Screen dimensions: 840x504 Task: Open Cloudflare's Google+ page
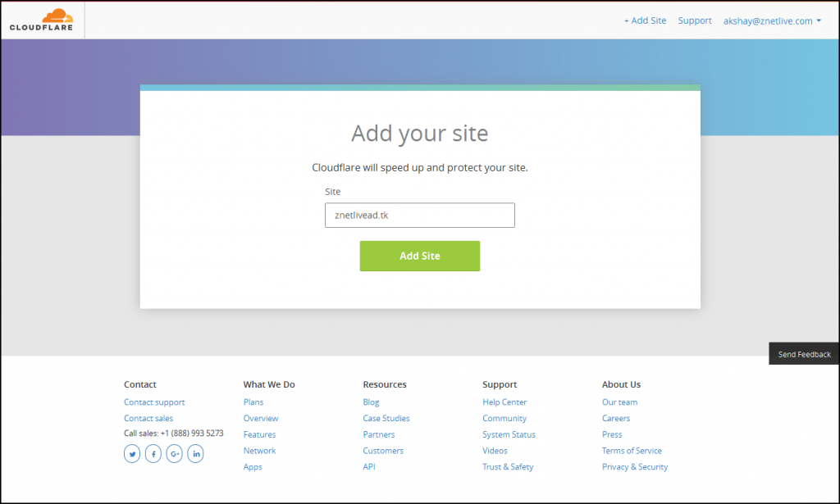[x=174, y=453]
